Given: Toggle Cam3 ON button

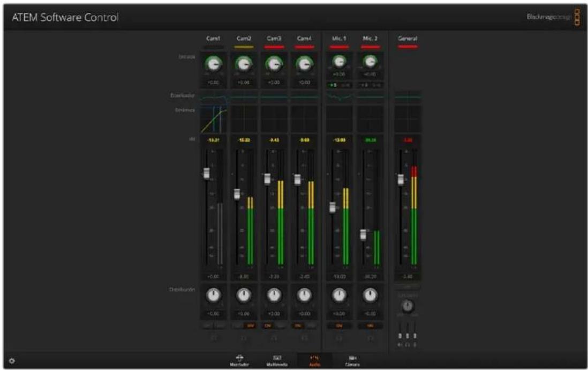Looking at the screenshot, I should pos(268,325).
